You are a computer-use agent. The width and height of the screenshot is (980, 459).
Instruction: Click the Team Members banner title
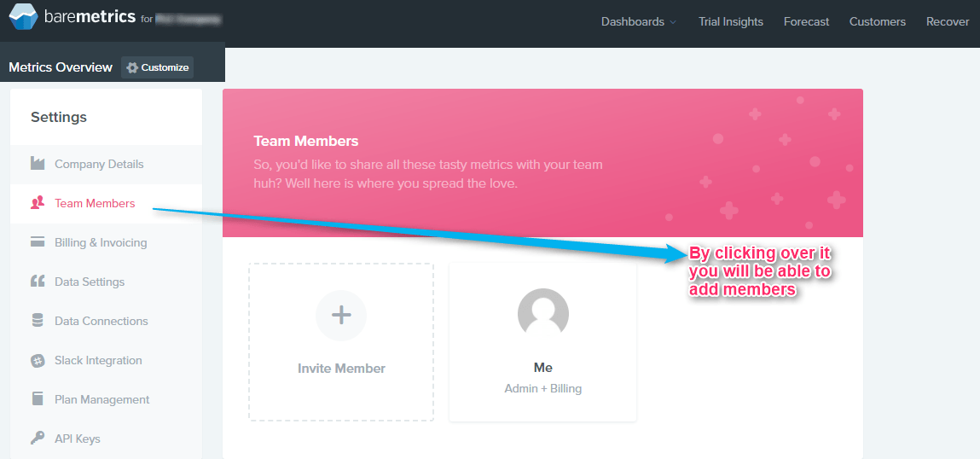pos(306,141)
